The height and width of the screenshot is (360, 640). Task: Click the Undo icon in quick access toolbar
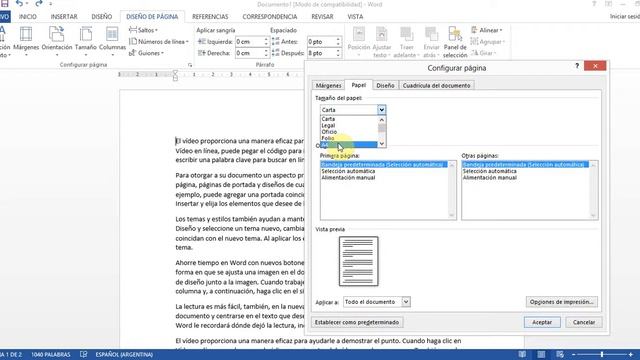pos(19,4)
